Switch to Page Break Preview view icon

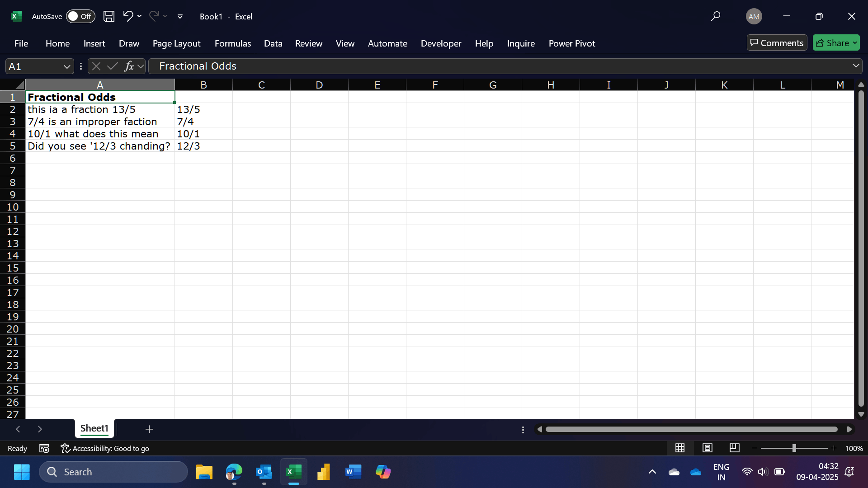tap(734, 448)
